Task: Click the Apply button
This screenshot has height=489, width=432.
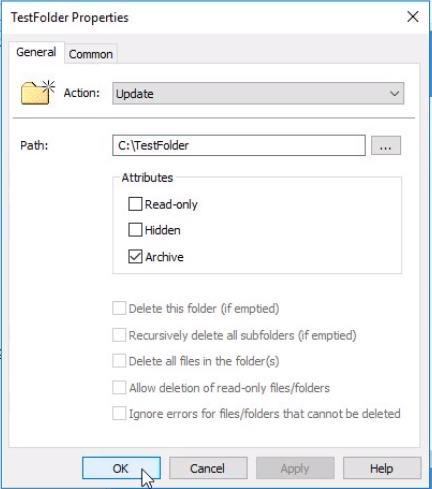Action: click(x=295, y=468)
